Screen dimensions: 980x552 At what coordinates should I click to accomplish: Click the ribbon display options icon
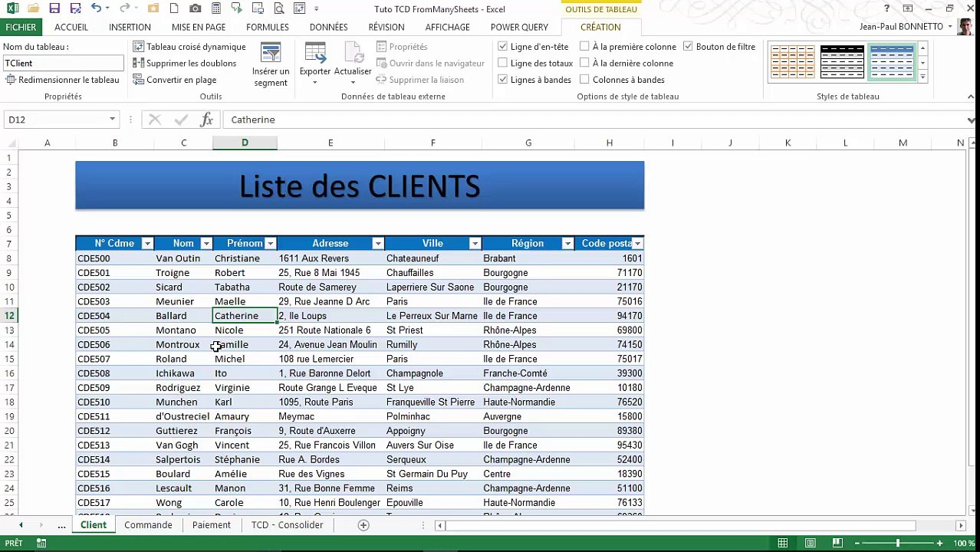[x=908, y=9]
